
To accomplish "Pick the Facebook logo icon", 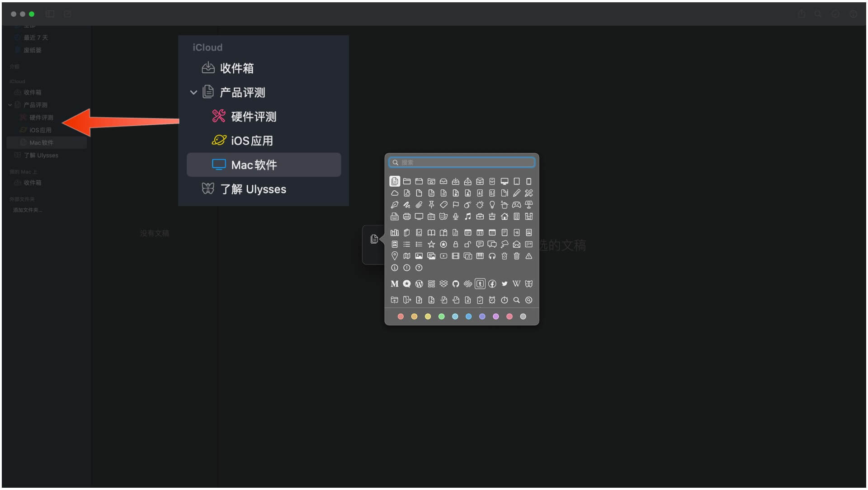I will 492,284.
